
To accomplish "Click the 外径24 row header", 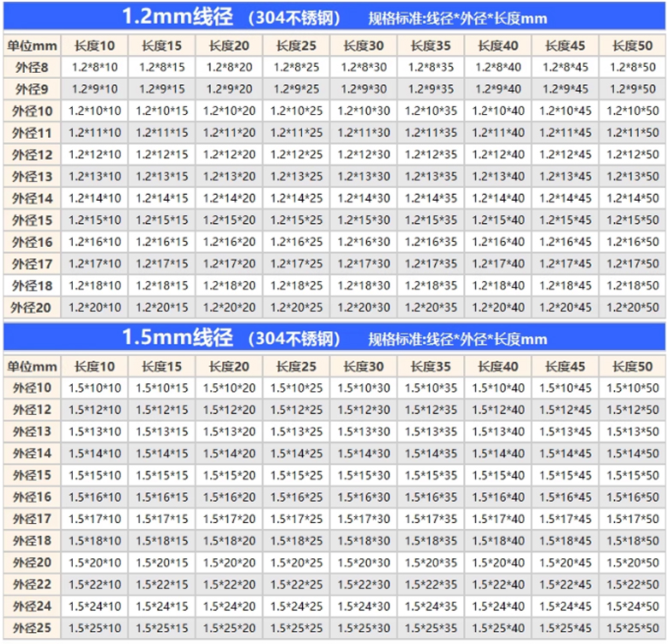I will coord(32,606).
